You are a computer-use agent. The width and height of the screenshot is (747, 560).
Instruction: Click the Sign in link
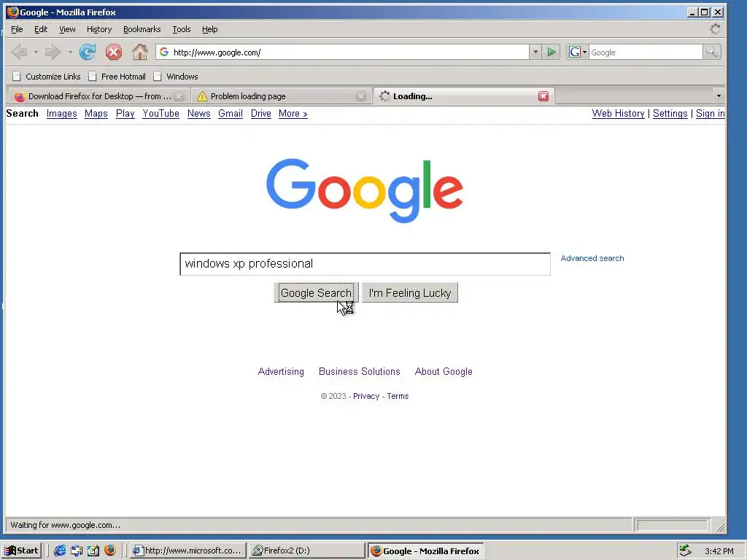tap(710, 113)
